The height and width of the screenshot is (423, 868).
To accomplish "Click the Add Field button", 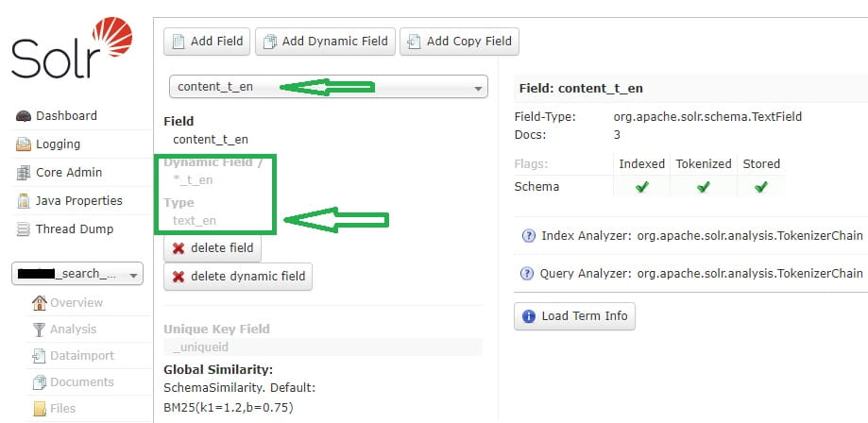I will tap(207, 42).
